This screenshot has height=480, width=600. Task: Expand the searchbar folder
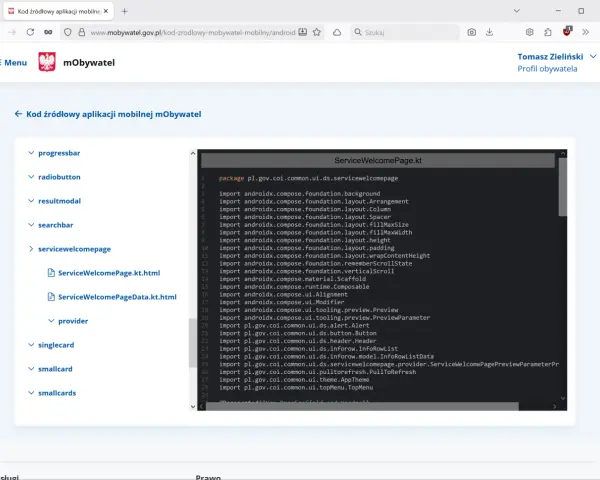coord(55,225)
